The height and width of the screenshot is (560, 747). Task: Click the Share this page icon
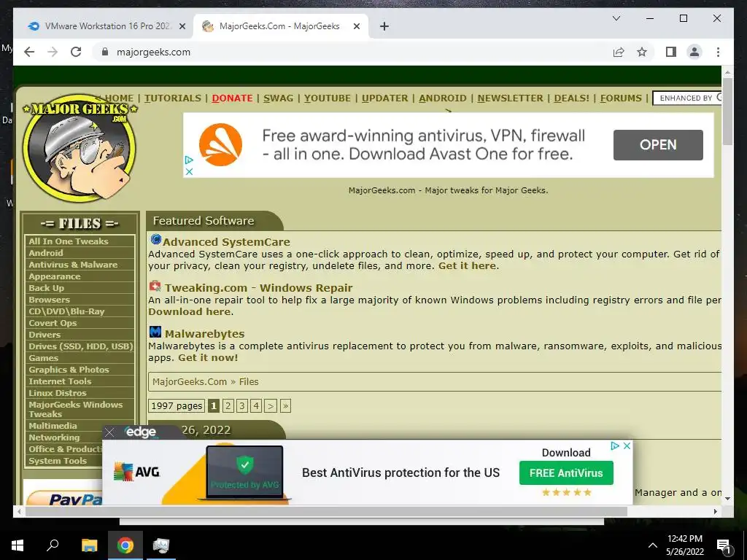[x=619, y=52]
